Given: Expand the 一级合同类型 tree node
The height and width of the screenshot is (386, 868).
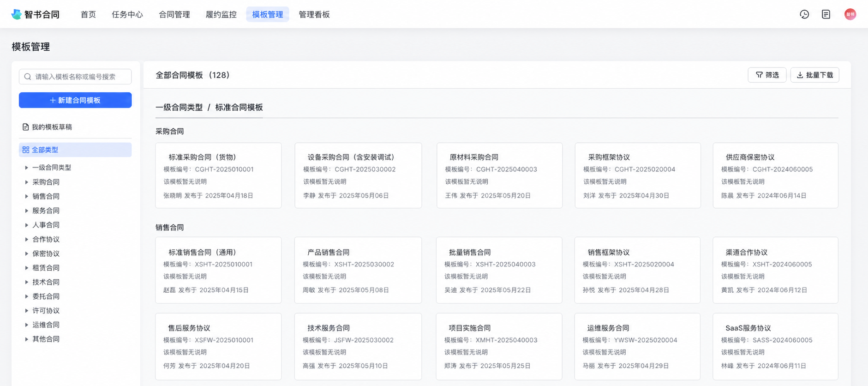Looking at the screenshot, I should tap(26, 168).
